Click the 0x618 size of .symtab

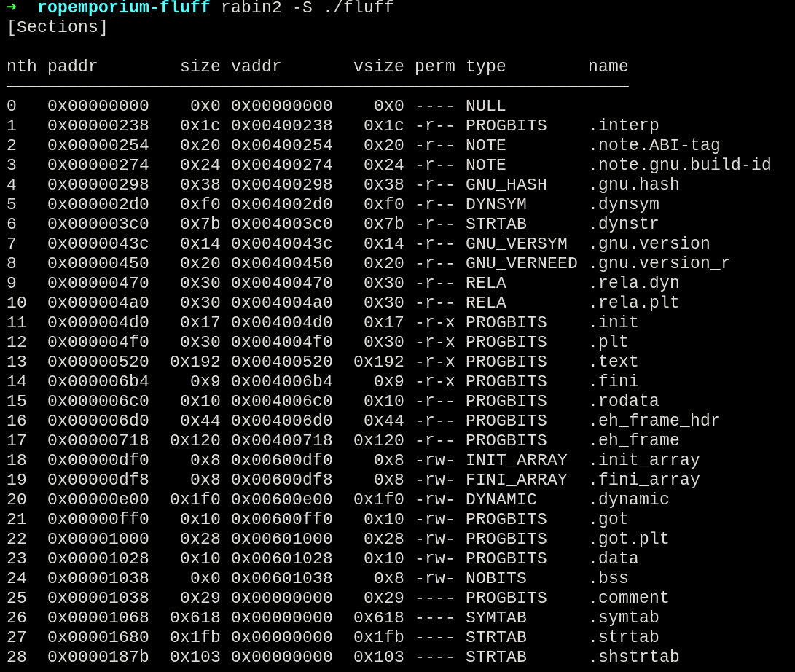click(195, 618)
